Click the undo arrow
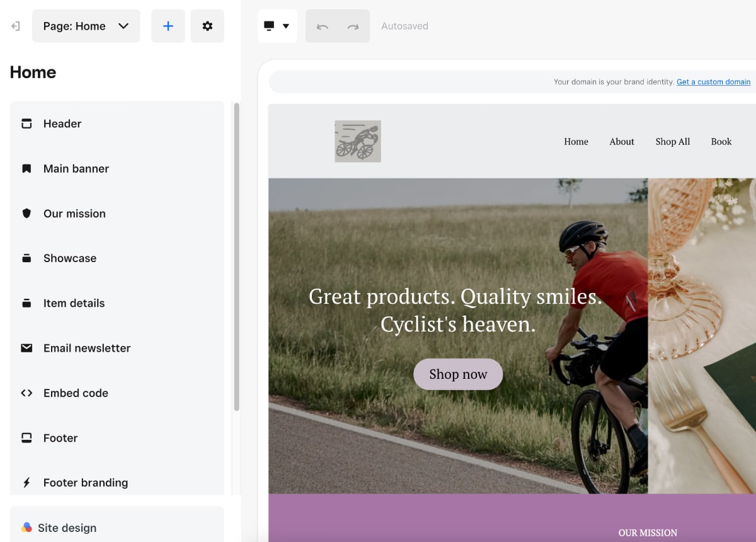 point(323,26)
